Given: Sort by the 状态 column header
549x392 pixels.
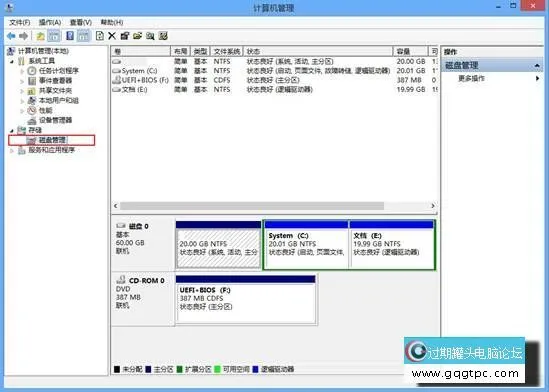Looking at the screenshot, I should 318,51.
